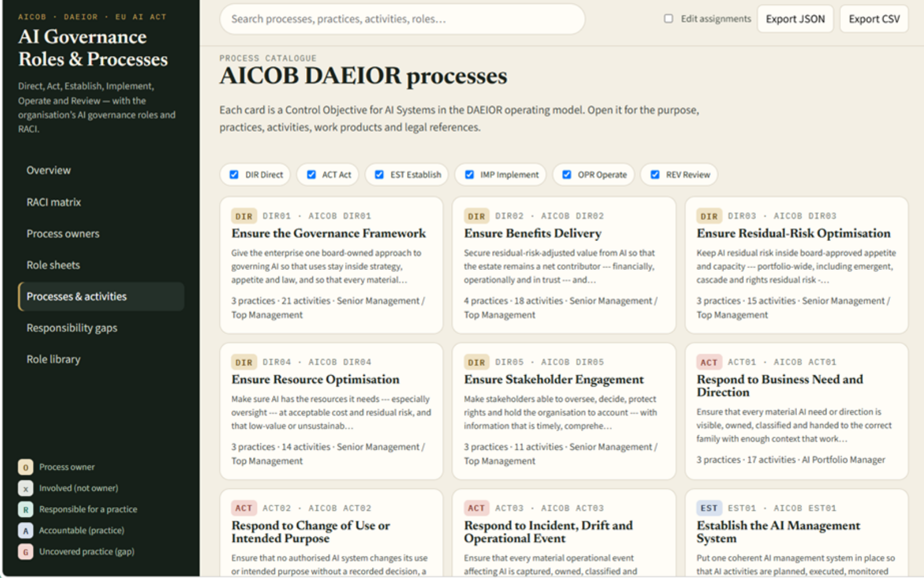
Task: Open Respond to Change of Use or Intended Purpose
Action: [311, 532]
